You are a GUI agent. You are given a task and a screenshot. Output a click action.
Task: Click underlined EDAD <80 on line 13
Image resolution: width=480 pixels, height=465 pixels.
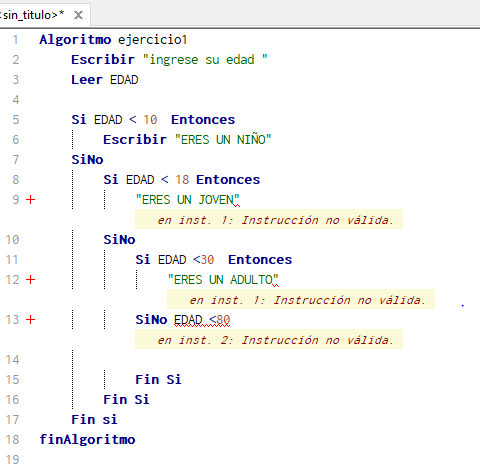tap(202, 320)
